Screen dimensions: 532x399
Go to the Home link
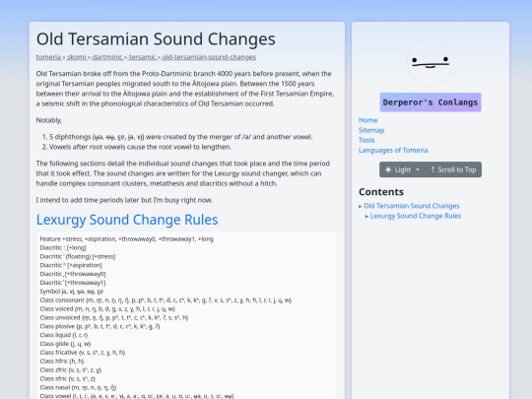click(x=367, y=120)
